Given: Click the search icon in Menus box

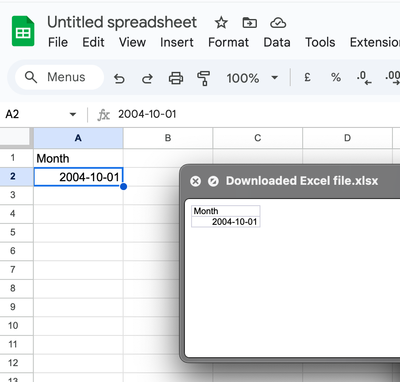Looking at the screenshot, I should coord(31,77).
